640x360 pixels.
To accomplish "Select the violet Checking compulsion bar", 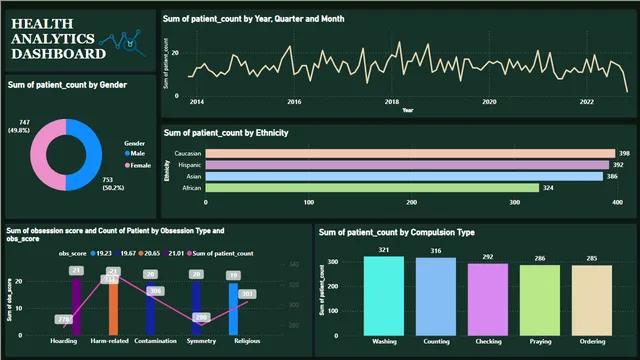I will tap(488, 300).
